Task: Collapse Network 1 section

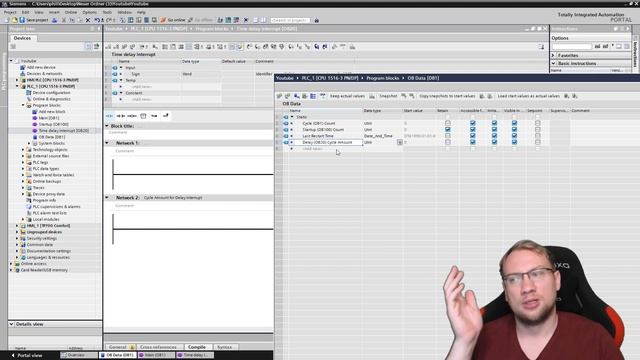Action: click(x=107, y=143)
